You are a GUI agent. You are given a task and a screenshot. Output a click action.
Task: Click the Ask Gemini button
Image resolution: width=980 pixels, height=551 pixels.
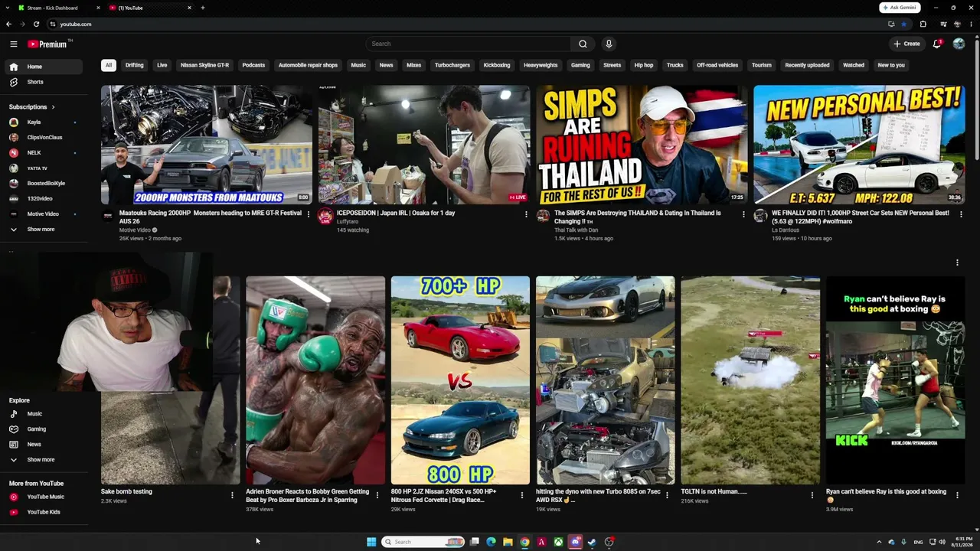tap(900, 8)
